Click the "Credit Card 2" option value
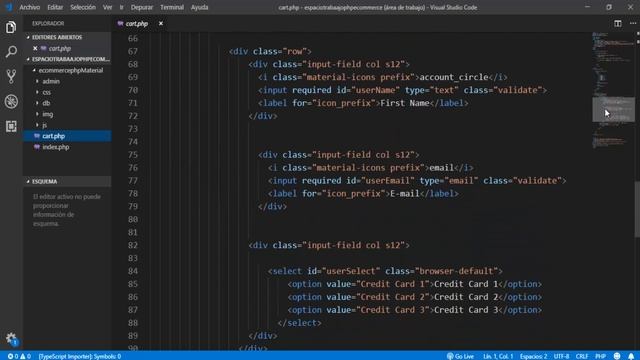The image size is (640, 360). (x=394, y=297)
